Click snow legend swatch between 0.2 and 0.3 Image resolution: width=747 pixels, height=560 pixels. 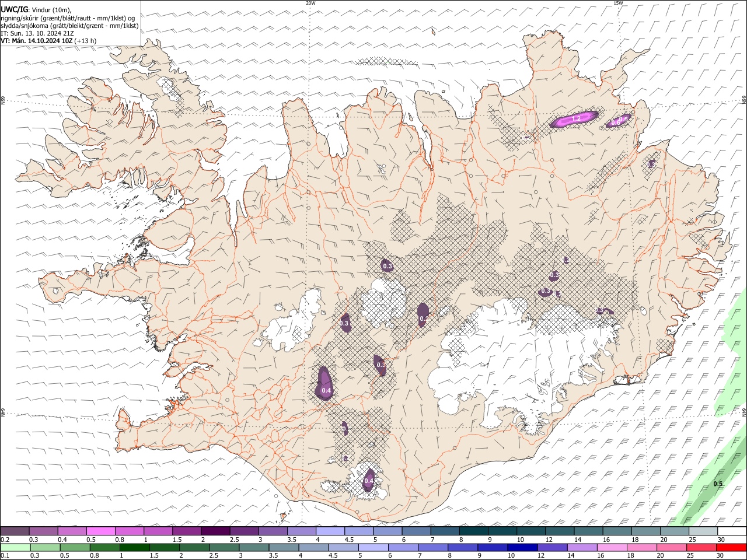(x=15, y=531)
